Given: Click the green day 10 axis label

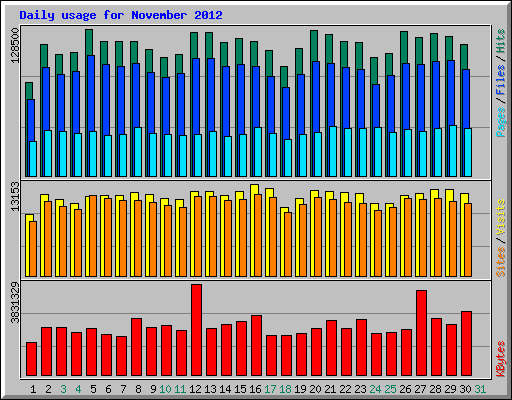Looking at the screenshot, I should 165,389.
